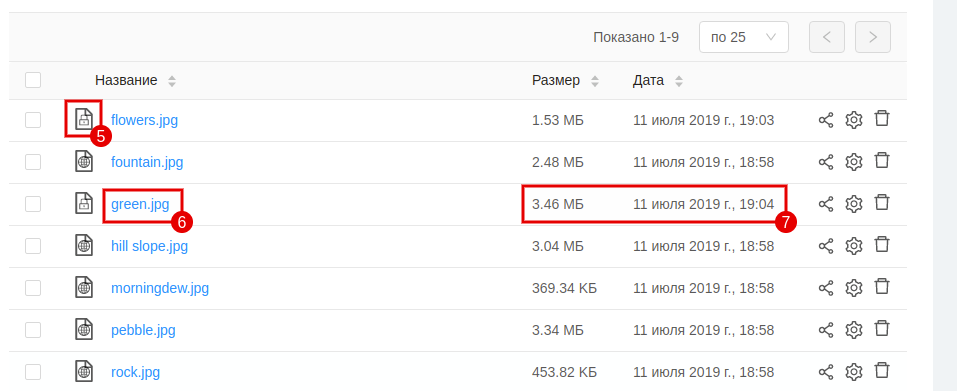This screenshot has width=957, height=391.
Task: Check the box next to flowers.jpg
Action: pyautogui.click(x=33, y=120)
